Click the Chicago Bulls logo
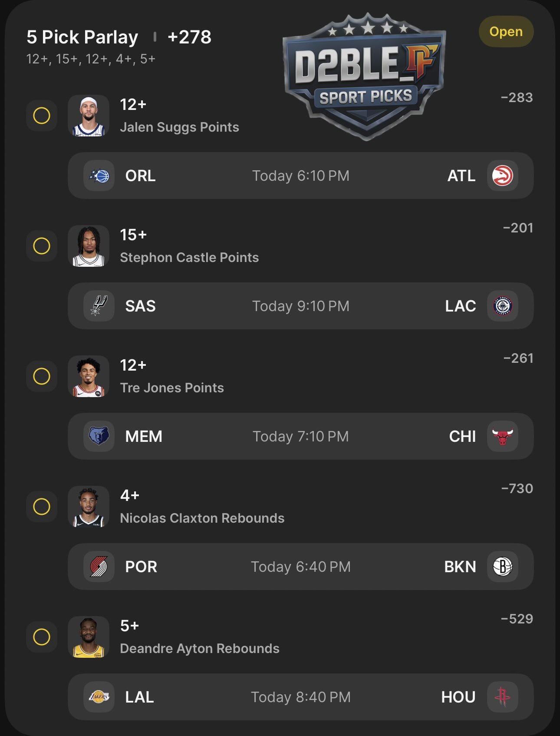Viewport: 560px width, 736px height. [x=502, y=436]
